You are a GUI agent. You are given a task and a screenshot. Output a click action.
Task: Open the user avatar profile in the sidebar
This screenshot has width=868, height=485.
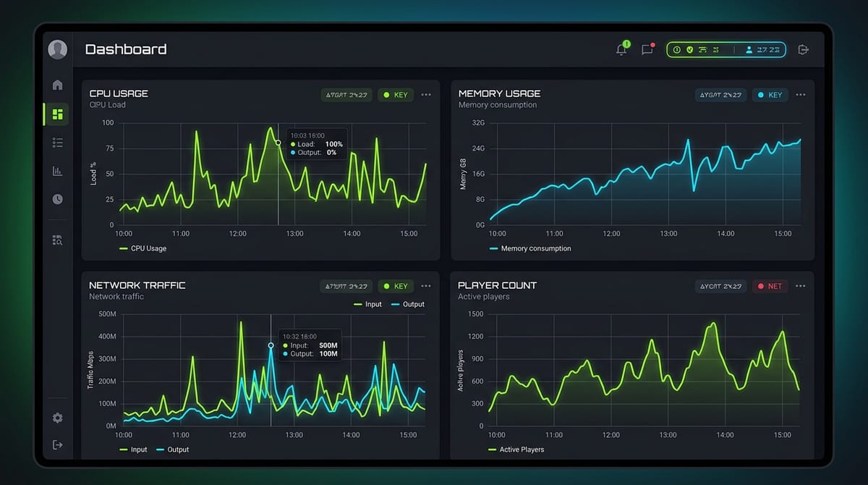[57, 49]
